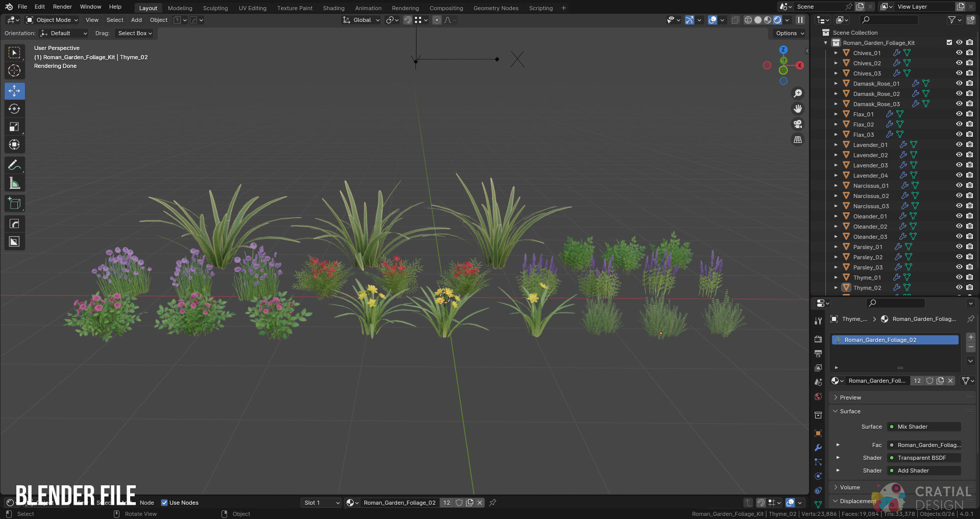The height and width of the screenshot is (519, 980).
Task: Click the zoom viewport magnifier icon
Action: click(x=797, y=93)
